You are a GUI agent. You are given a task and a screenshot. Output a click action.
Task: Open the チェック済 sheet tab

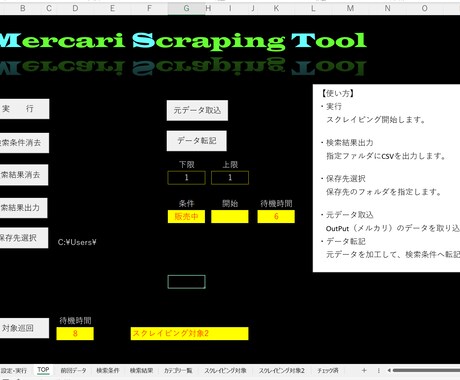[328, 370]
